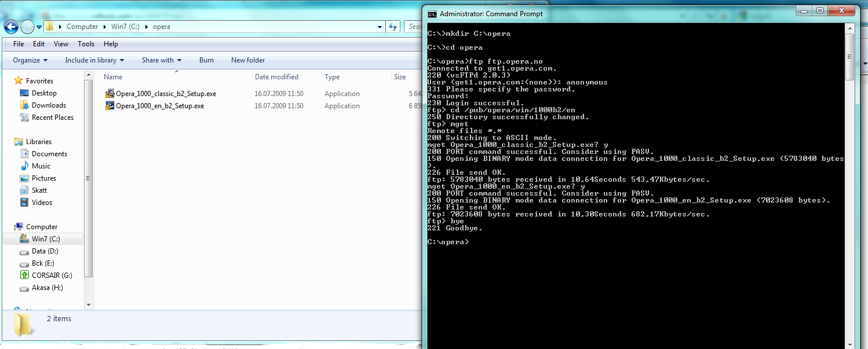Select Opera_1000_en_b2_Setup.exe file icon

[110, 106]
